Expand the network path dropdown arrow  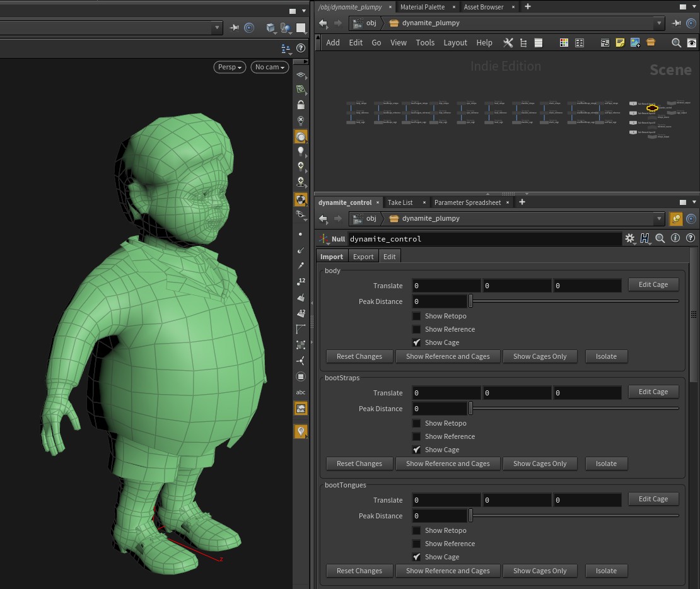[x=660, y=23]
